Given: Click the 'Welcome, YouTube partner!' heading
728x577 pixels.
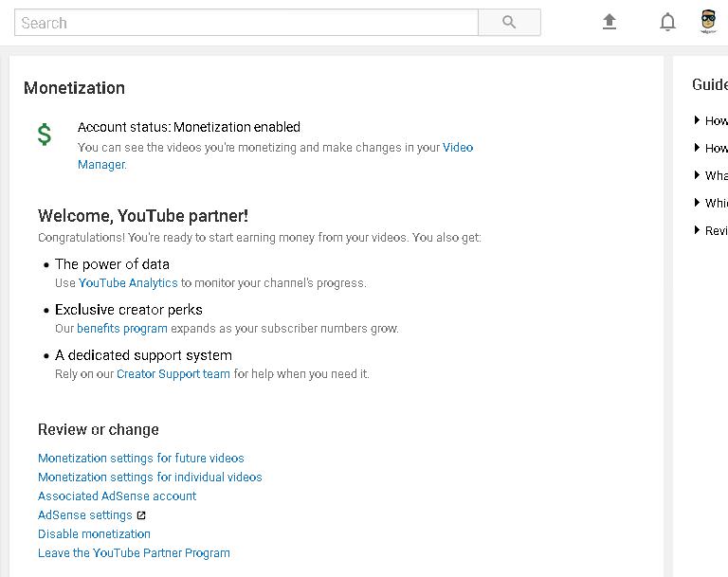Looking at the screenshot, I should (x=143, y=216).
